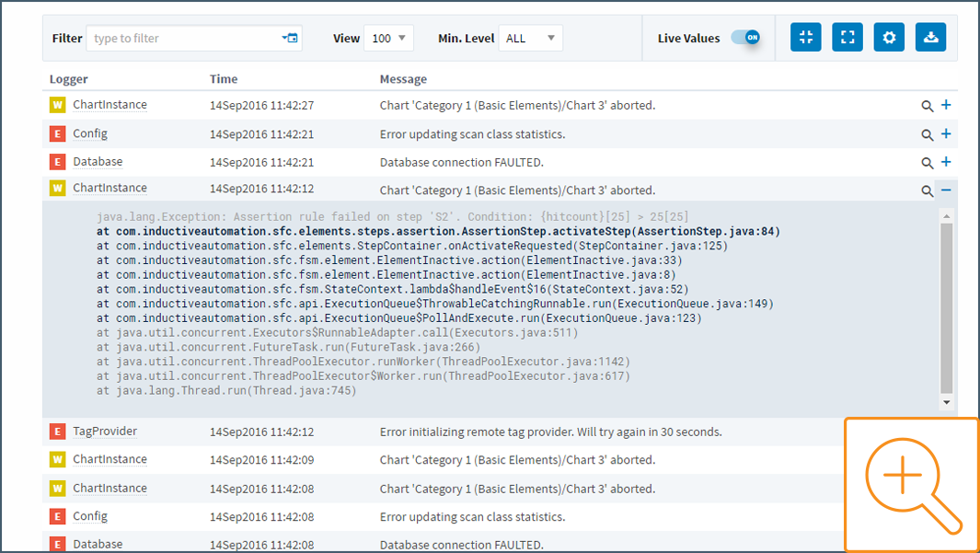
Task: Open the Min. Level dropdown
Action: [531, 38]
